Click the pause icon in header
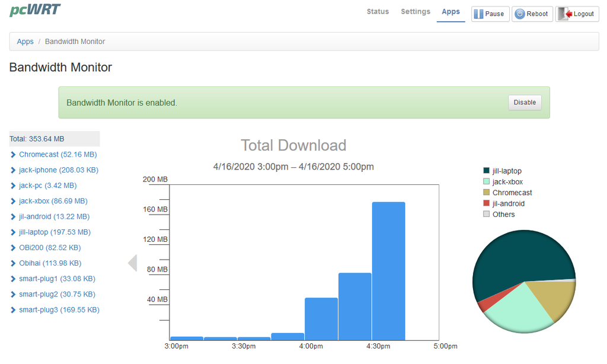Viewport: 607px width, 364px height. pos(478,14)
